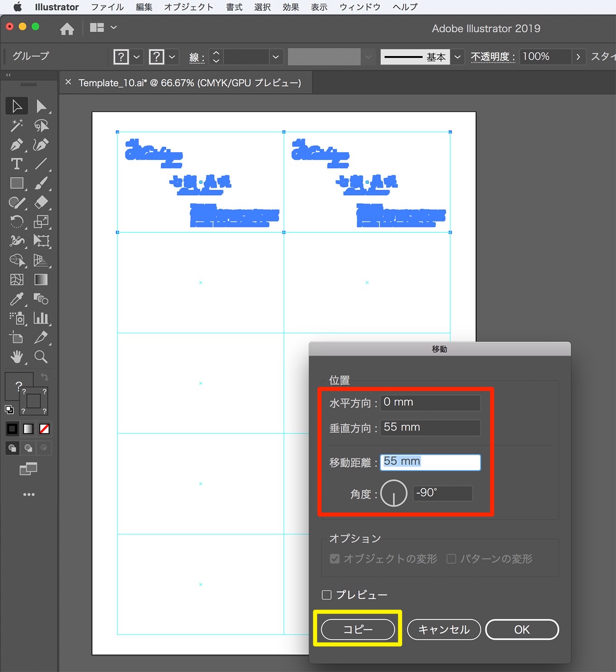Select the Rotate tool
Screen dimensions: 616x672
pyautogui.click(x=17, y=221)
